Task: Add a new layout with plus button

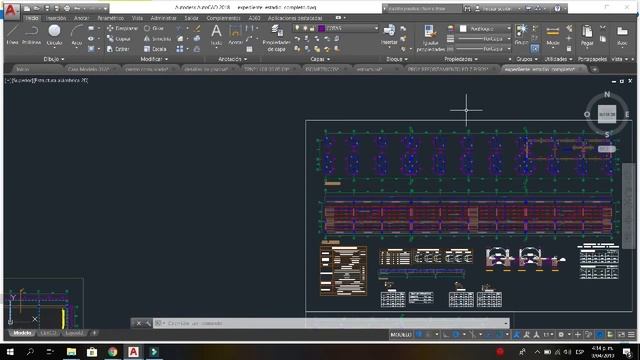Action: point(94,333)
